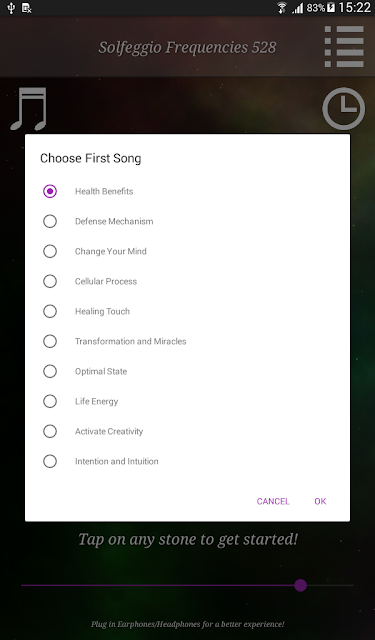375x640 pixels.
Task: Click the purple volume slider handle
Action: (x=301, y=585)
